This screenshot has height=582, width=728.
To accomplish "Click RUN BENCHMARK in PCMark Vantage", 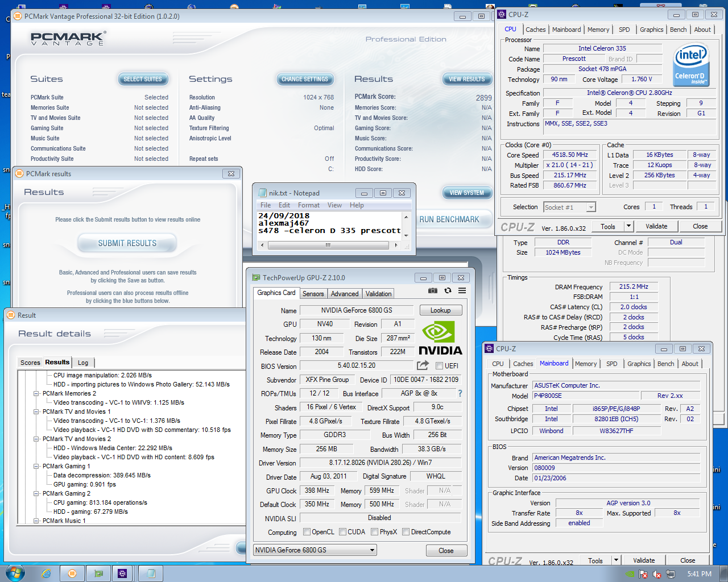I will 449,219.
